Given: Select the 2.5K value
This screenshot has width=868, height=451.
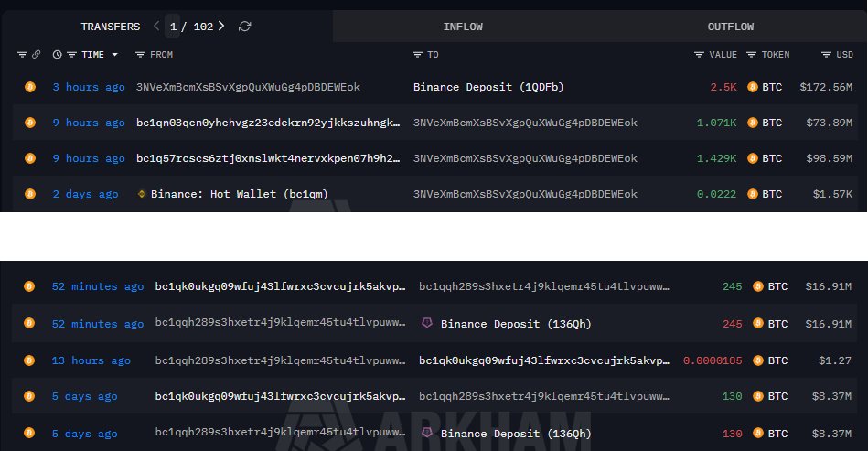Looking at the screenshot, I should pos(723,87).
